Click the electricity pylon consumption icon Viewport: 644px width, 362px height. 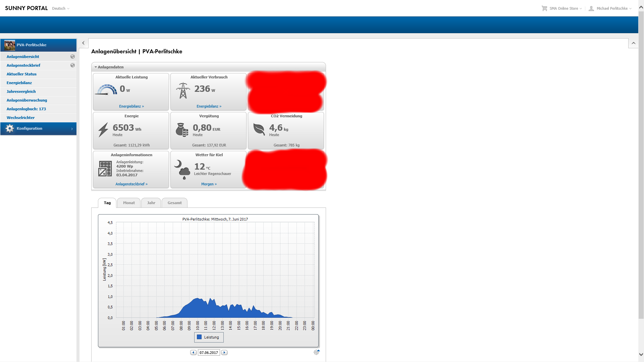183,90
